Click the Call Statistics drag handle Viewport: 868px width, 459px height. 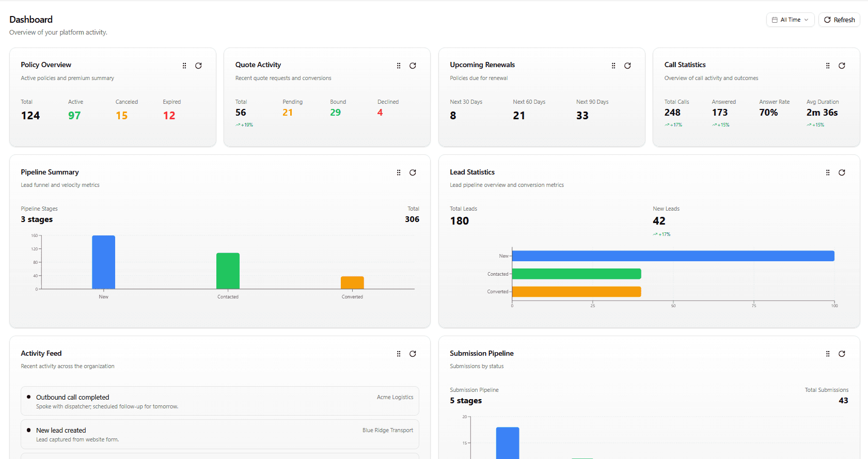coord(828,66)
